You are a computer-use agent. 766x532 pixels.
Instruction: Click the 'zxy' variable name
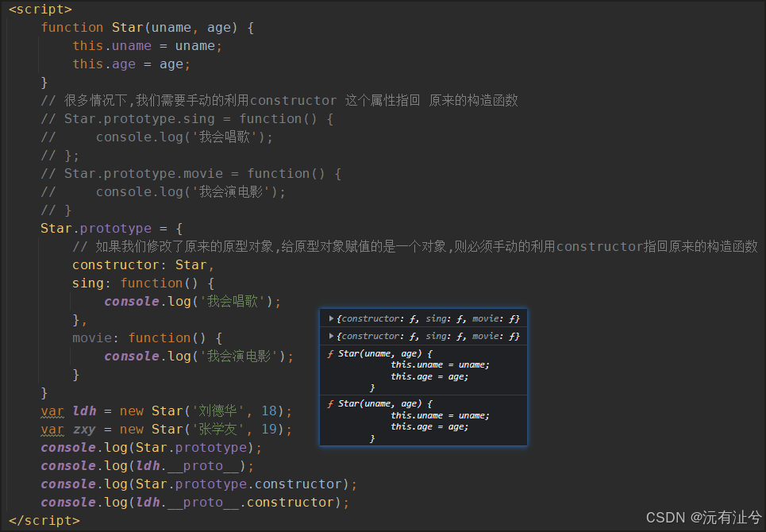[x=84, y=430]
